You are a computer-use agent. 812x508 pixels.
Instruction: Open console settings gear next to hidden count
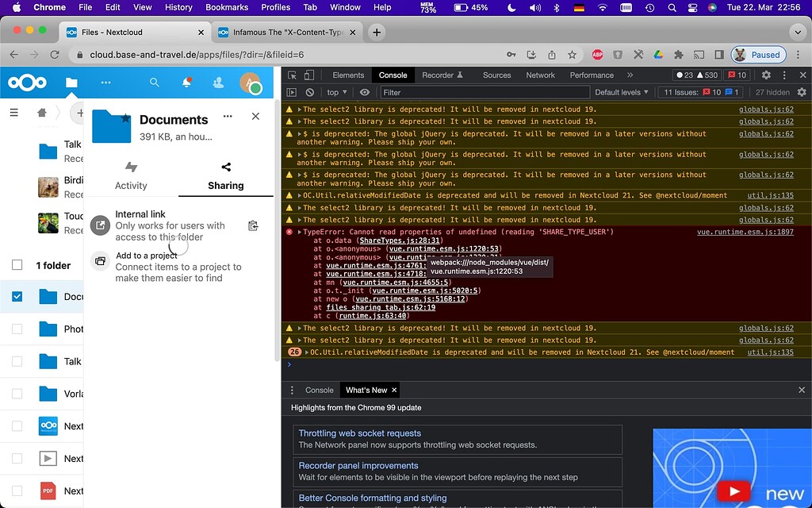point(802,92)
